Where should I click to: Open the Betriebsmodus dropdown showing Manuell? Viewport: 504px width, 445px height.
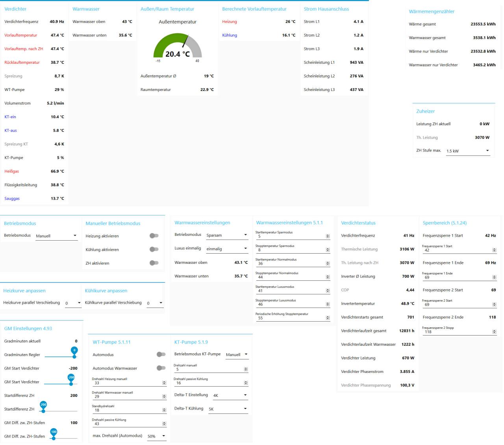[56, 236]
